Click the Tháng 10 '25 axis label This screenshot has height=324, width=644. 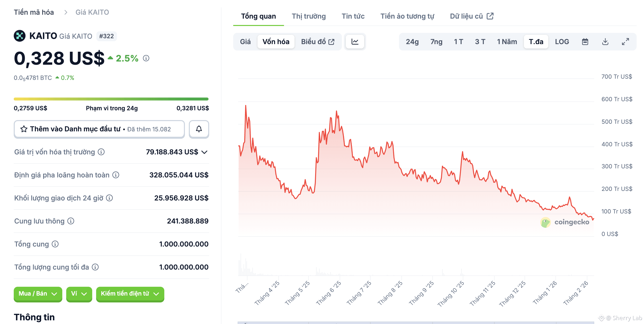coord(451,294)
